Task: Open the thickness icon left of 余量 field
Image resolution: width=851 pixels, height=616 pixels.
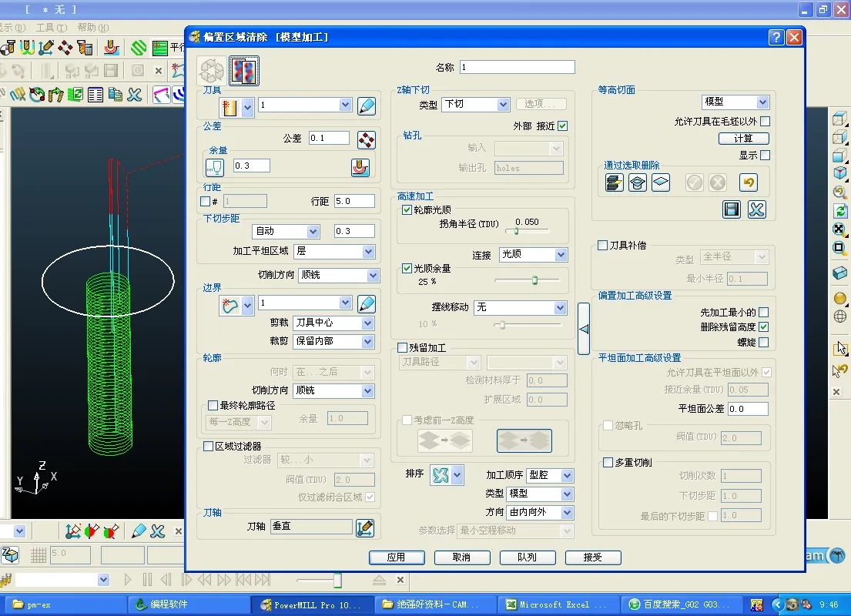Action: (214, 166)
